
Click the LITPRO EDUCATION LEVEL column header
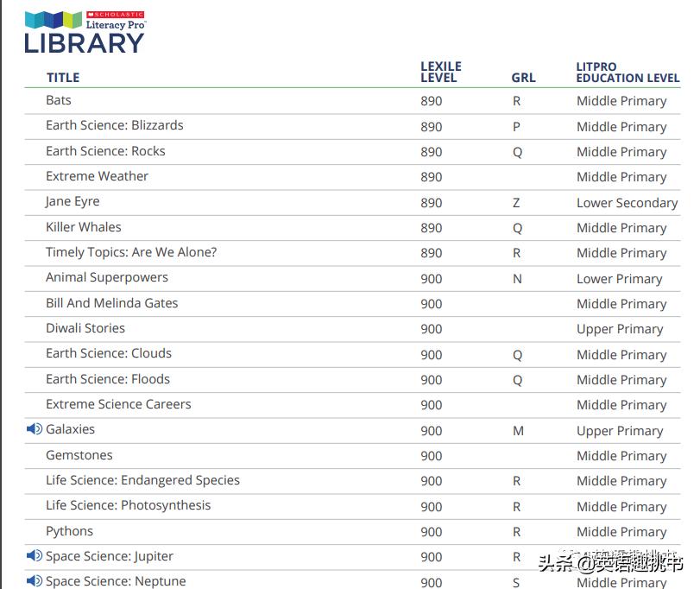(x=627, y=73)
